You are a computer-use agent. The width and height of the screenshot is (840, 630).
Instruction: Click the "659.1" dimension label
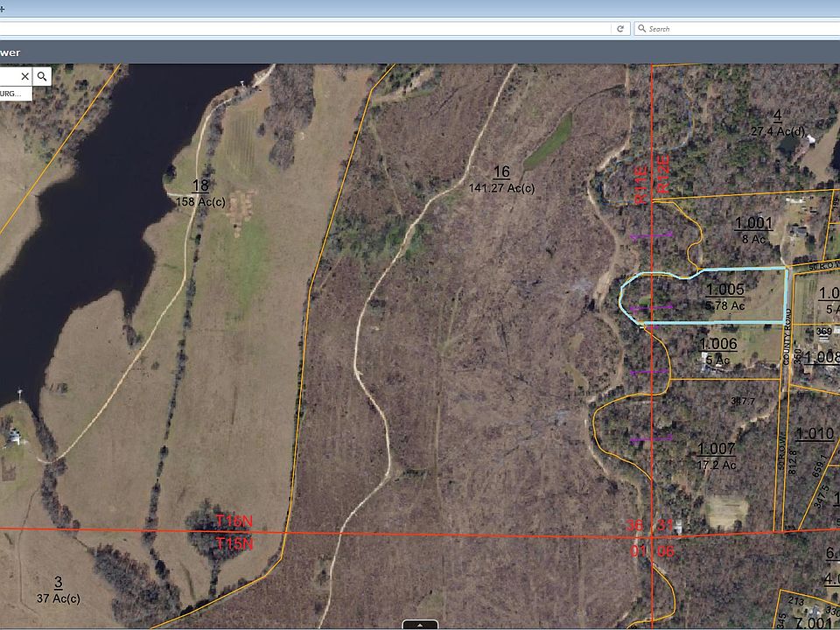[820, 465]
